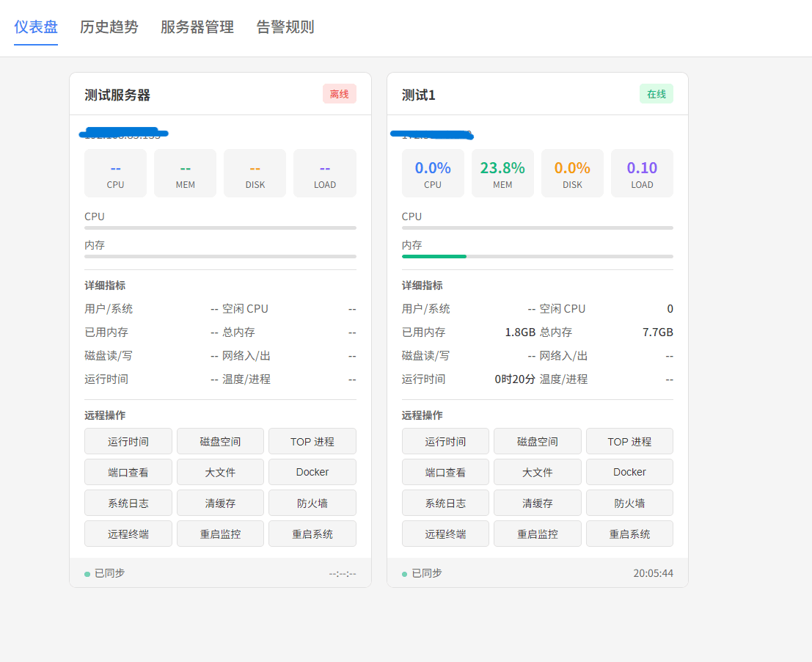Click 内存 progress bar on 测试1 card

[x=538, y=256]
